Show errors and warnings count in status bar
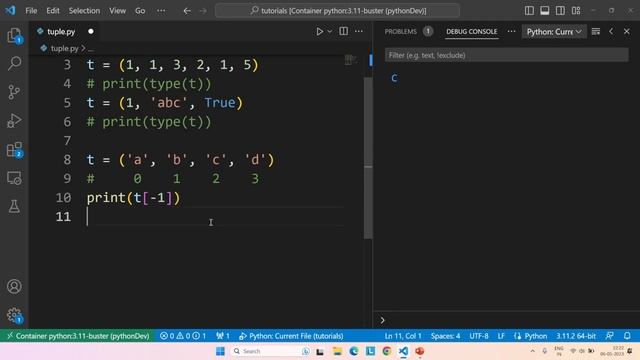This screenshot has height=360, width=640. click(183, 336)
